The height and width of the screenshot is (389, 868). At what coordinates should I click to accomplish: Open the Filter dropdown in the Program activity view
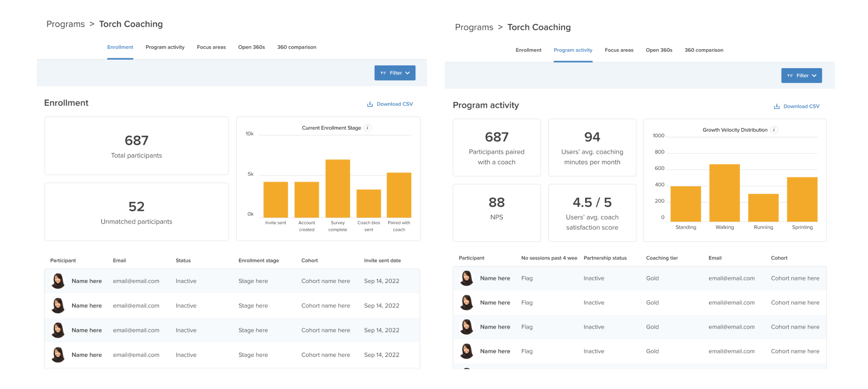[801, 75]
